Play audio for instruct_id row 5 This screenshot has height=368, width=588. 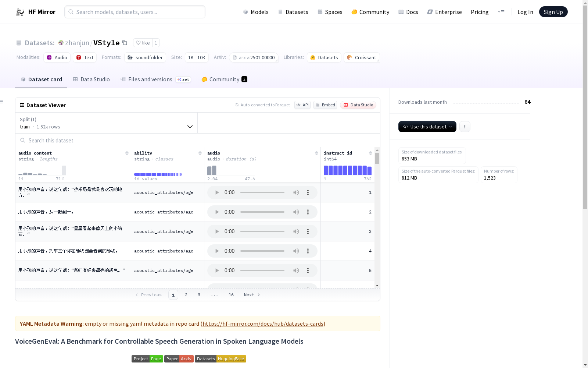tap(217, 270)
